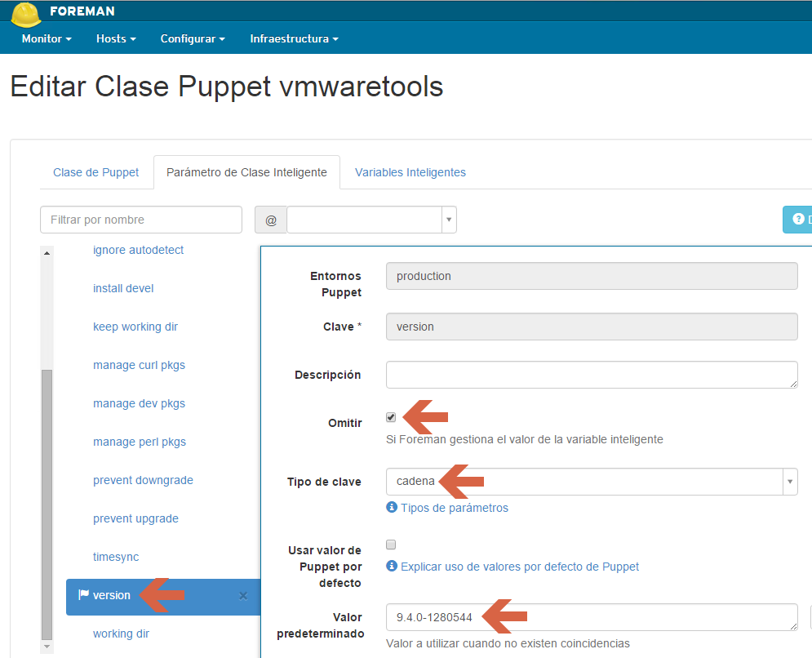Select timesync parameter

(x=116, y=557)
